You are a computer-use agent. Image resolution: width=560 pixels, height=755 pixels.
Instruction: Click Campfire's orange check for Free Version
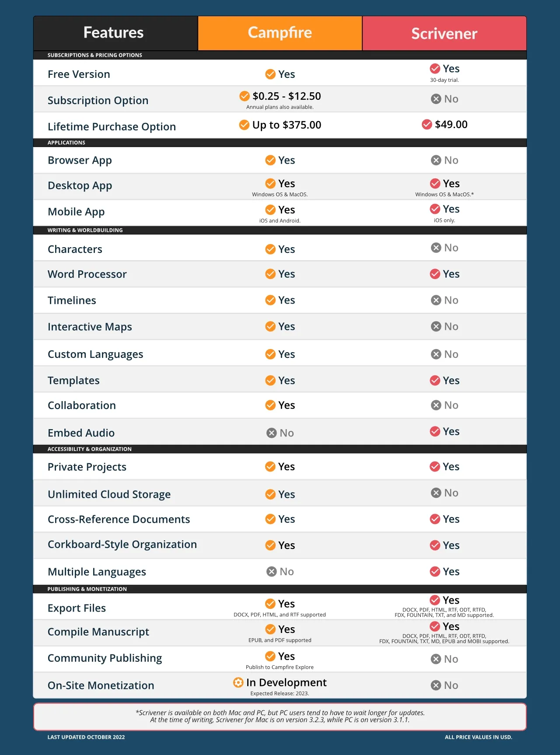[x=270, y=74]
